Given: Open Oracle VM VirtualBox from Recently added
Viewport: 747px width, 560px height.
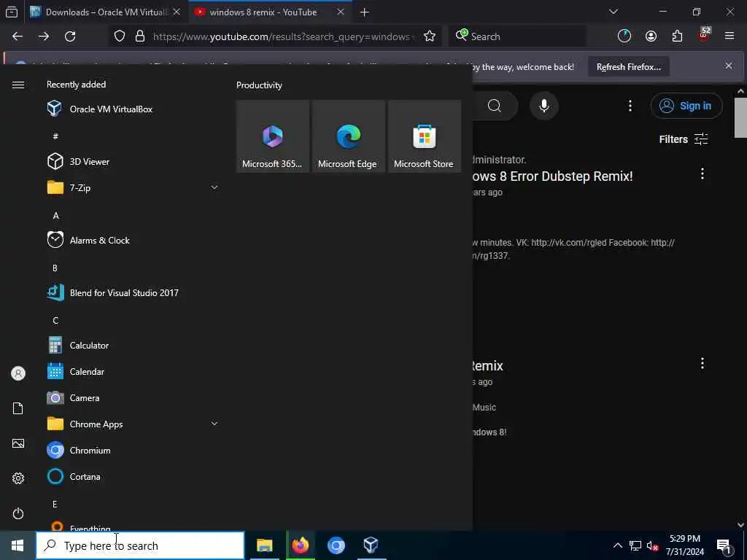Looking at the screenshot, I should pos(133,109).
